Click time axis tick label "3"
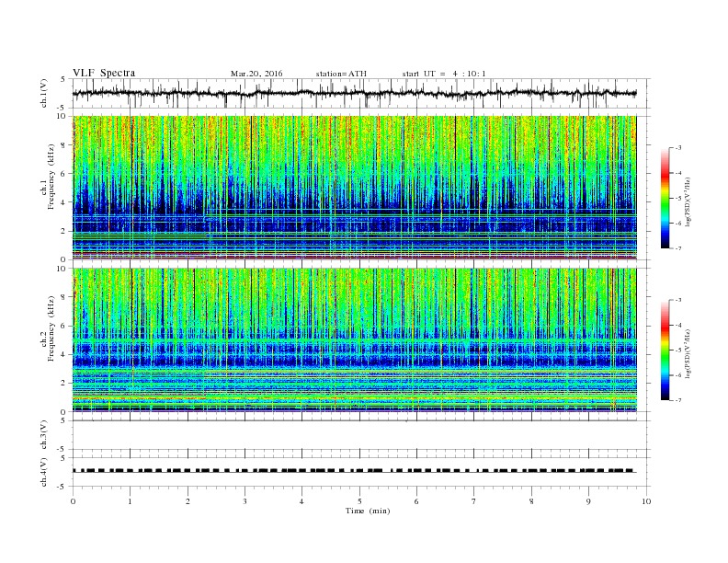 (245, 501)
